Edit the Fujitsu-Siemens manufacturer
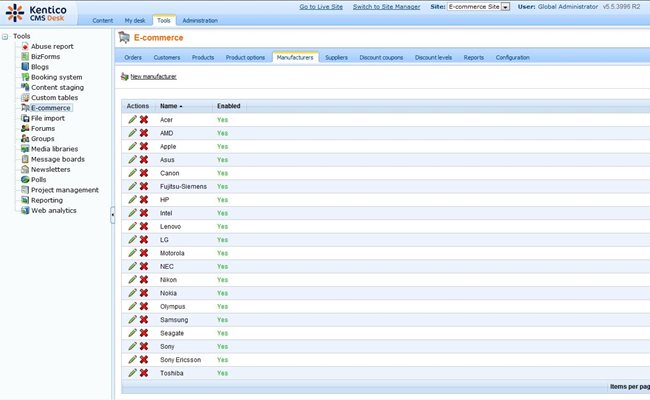This screenshot has height=400, width=650. point(132,186)
